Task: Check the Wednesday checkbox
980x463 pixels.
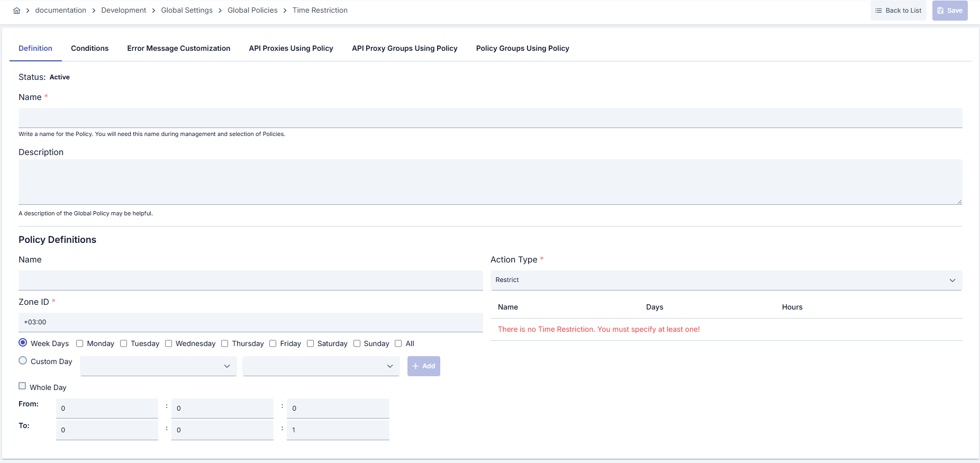Action: [169, 343]
